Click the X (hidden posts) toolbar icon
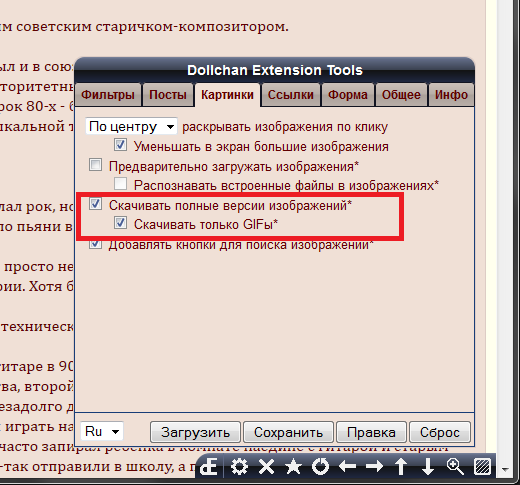The image size is (520, 485). pyautogui.click(x=266, y=466)
